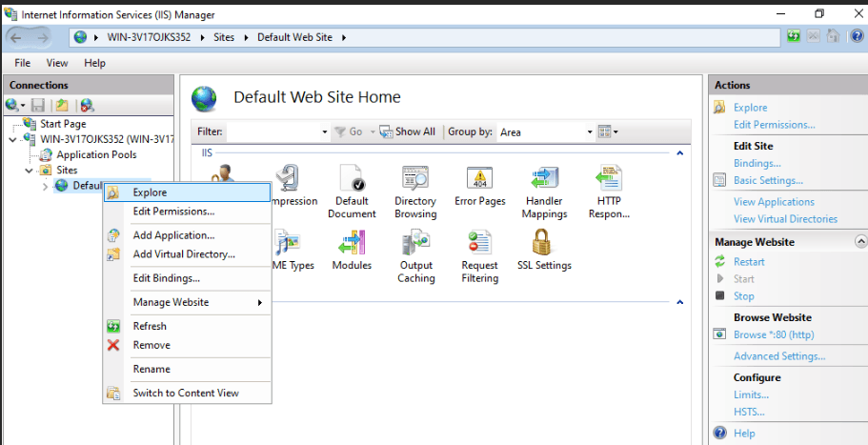Open the SSL Settings feature
Image resolution: width=868 pixels, height=445 pixels.
click(544, 250)
